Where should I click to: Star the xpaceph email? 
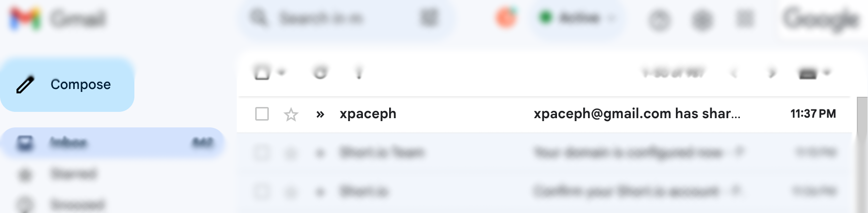pyautogui.click(x=291, y=114)
